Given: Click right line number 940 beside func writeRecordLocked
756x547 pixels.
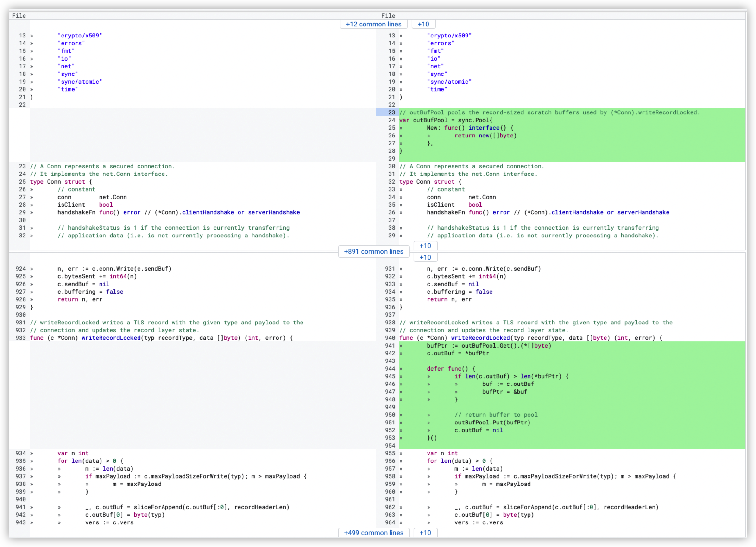Looking at the screenshot, I should coord(390,338).
